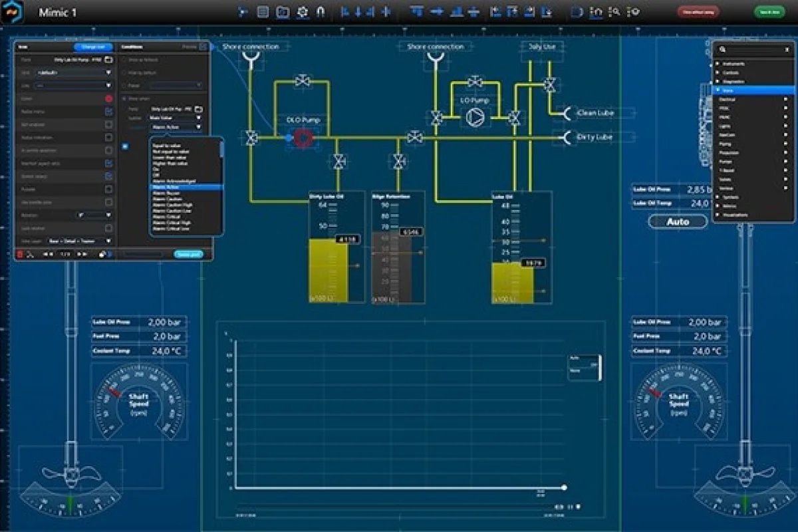Select the DLO Pump red icon on the mimic
Screen dimensions: 798x532
tap(304, 138)
